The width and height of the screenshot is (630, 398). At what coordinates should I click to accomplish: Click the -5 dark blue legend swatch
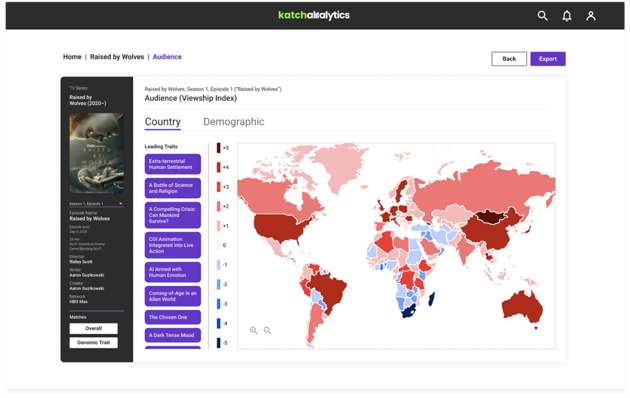coord(219,343)
